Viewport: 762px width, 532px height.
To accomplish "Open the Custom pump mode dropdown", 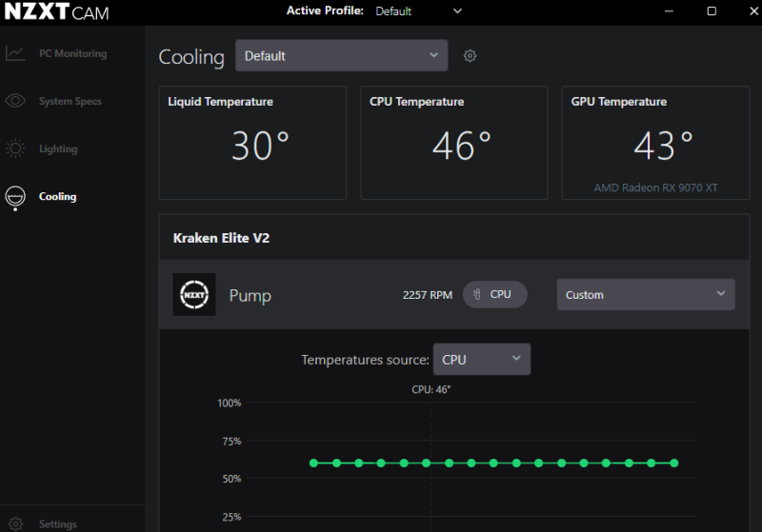I will (645, 295).
